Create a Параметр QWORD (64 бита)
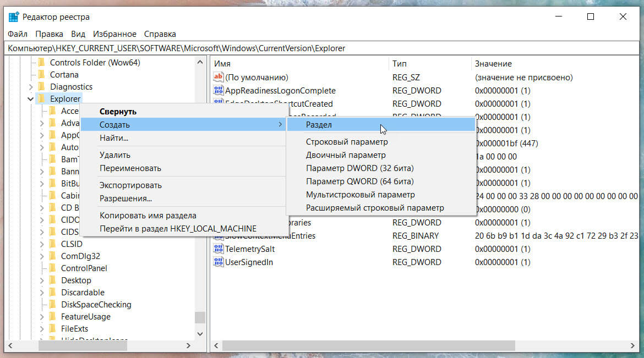Screen dimensions: 644x358 [381, 181]
